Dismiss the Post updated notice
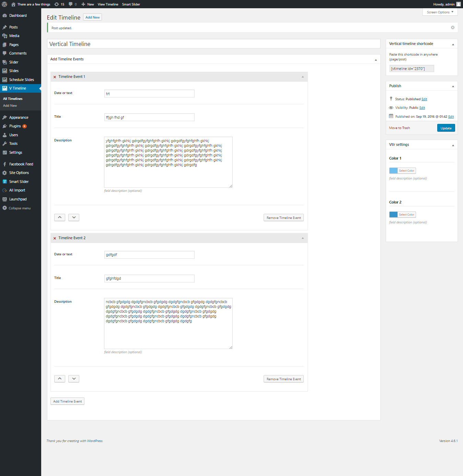The width and height of the screenshot is (463, 476). pos(453,27)
